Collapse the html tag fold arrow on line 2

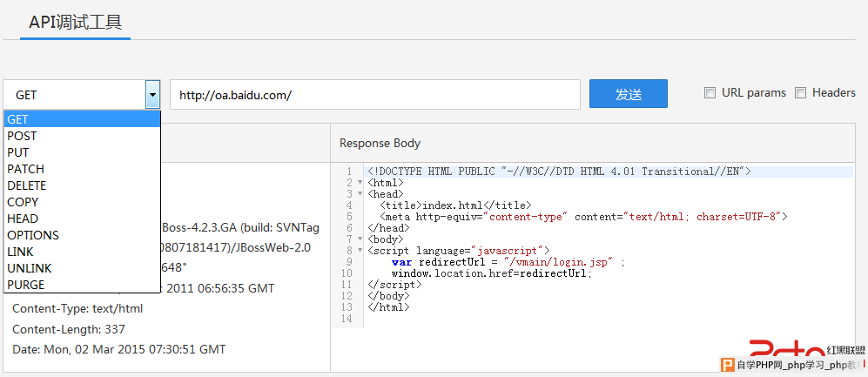point(360,183)
